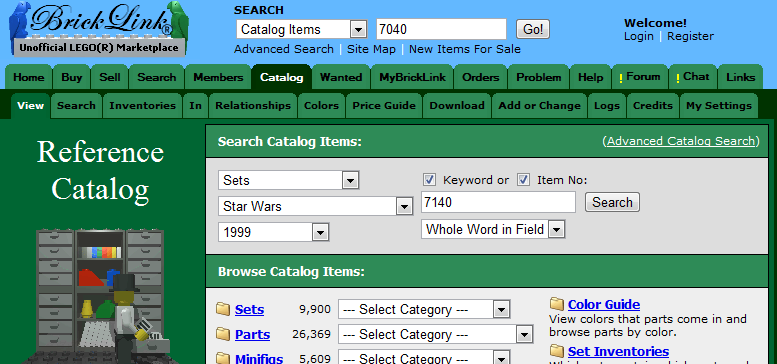The width and height of the screenshot is (777, 364).
Task: Open the Download sub-tab
Action: coord(457,105)
